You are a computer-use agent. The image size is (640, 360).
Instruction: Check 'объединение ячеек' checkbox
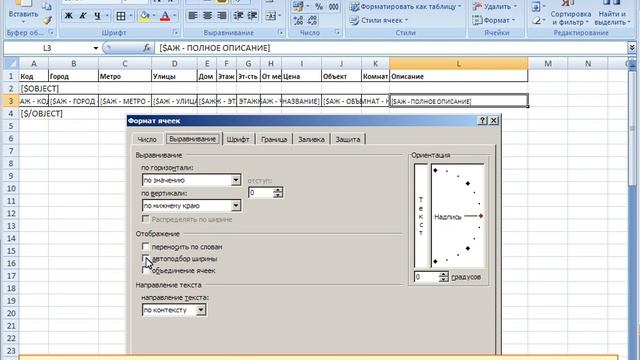pos(145,270)
